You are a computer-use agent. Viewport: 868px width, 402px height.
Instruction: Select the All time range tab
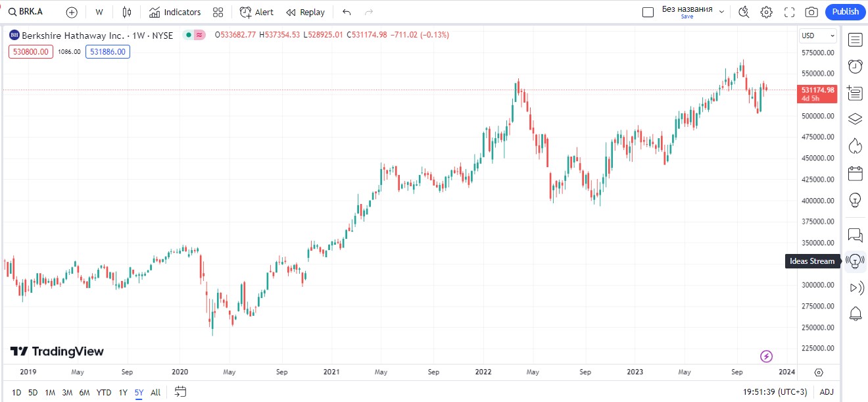pyautogui.click(x=155, y=392)
